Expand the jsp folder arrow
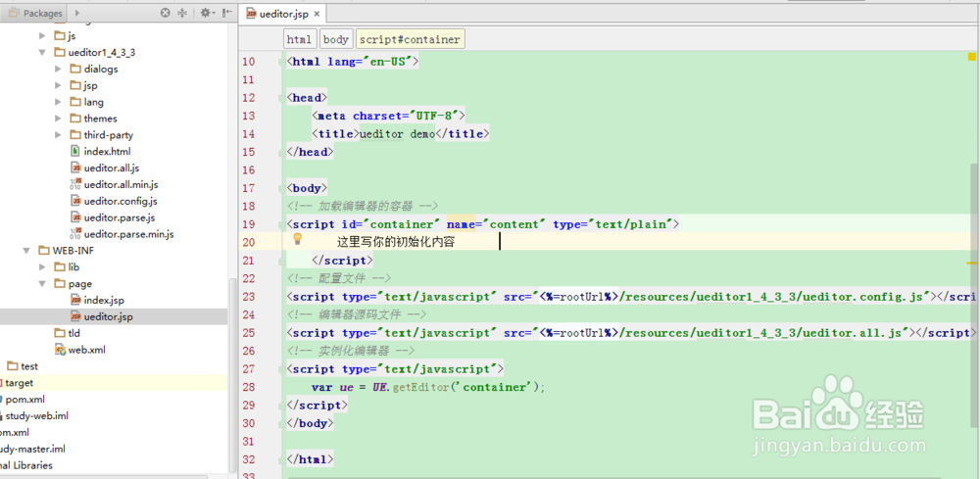The height and width of the screenshot is (479, 980). [x=58, y=85]
